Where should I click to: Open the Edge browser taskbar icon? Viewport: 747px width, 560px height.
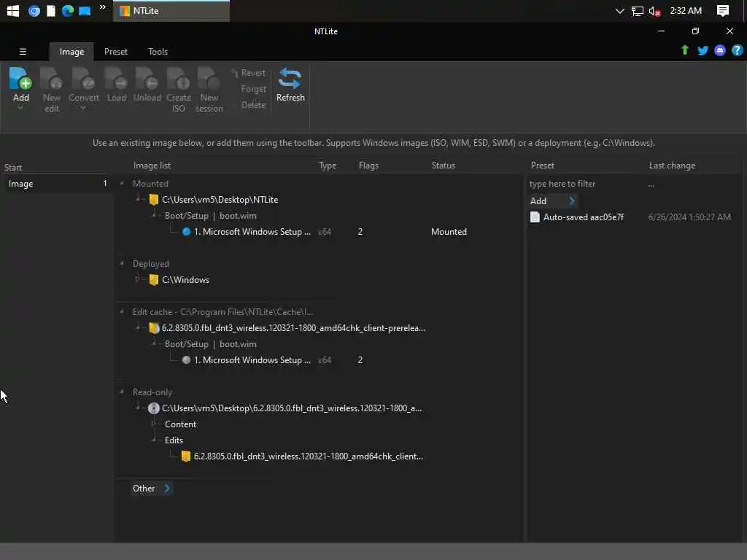68,10
